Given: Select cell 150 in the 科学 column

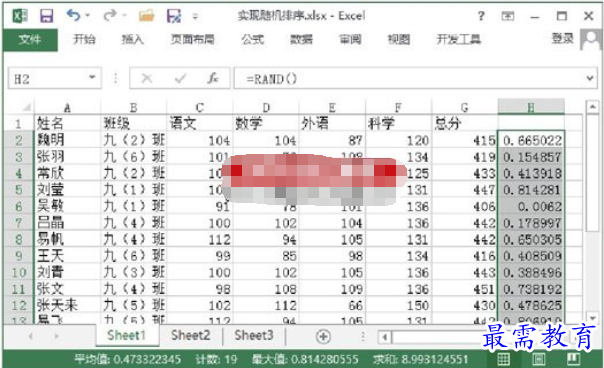Looking at the screenshot, I should click(399, 306).
